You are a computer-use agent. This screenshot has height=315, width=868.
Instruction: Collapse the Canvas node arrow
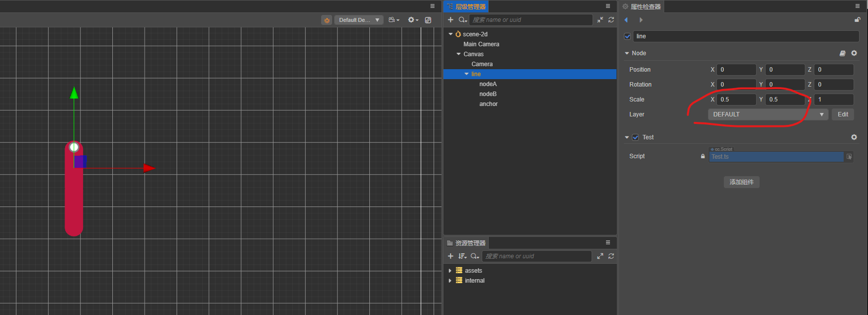coord(458,54)
